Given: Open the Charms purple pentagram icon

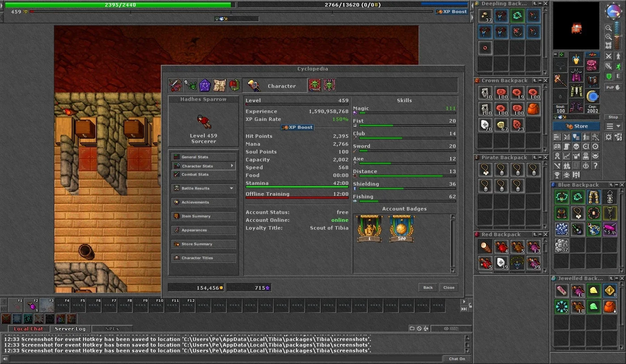Looking at the screenshot, I should tap(205, 85).
